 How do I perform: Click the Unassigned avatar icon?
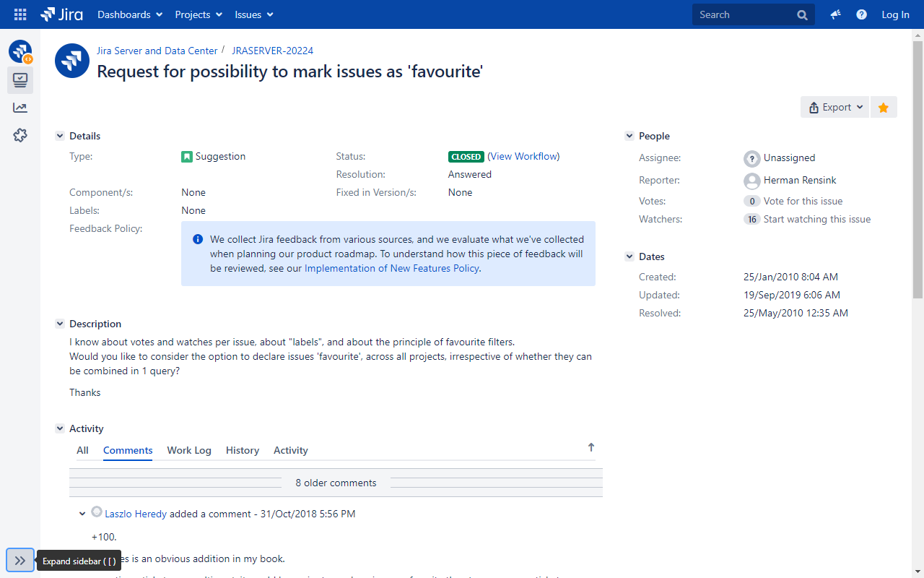click(752, 158)
